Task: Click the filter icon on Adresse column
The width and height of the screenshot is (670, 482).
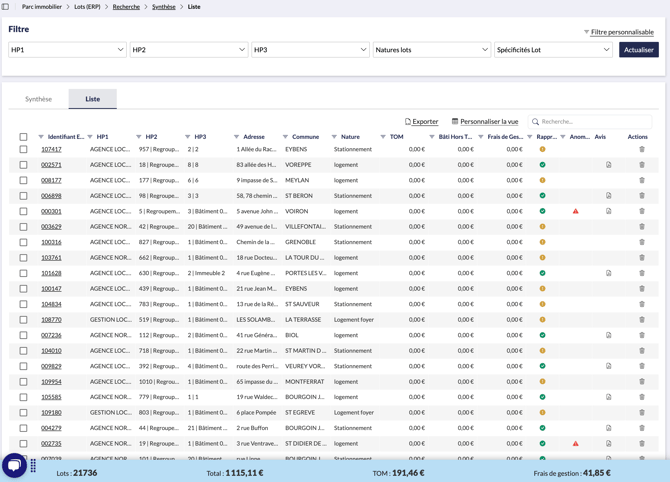Action: (236, 137)
